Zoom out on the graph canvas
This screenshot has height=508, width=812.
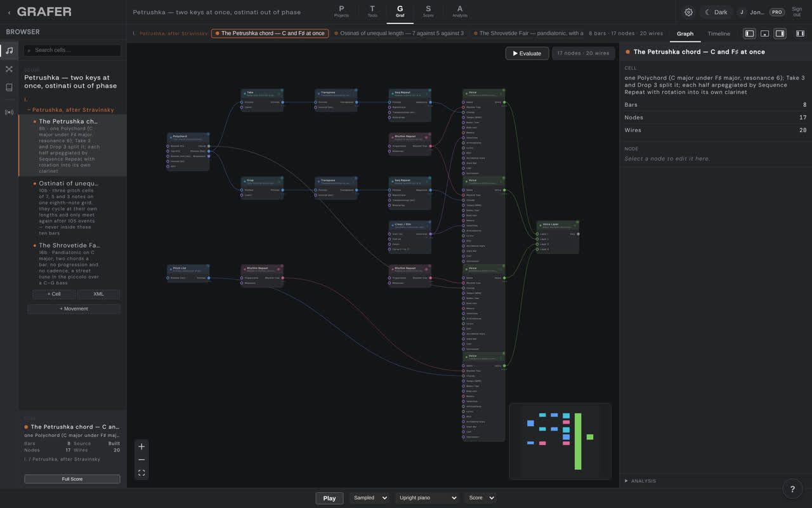(x=141, y=460)
